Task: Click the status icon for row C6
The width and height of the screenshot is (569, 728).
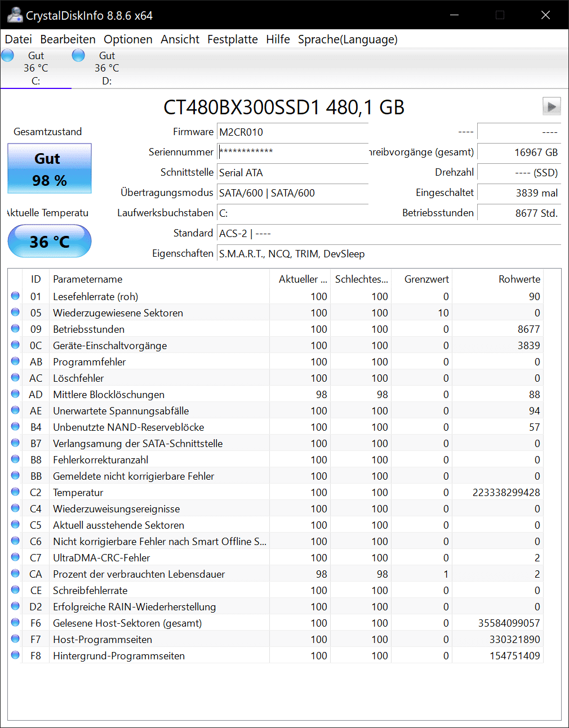Action: (15, 541)
